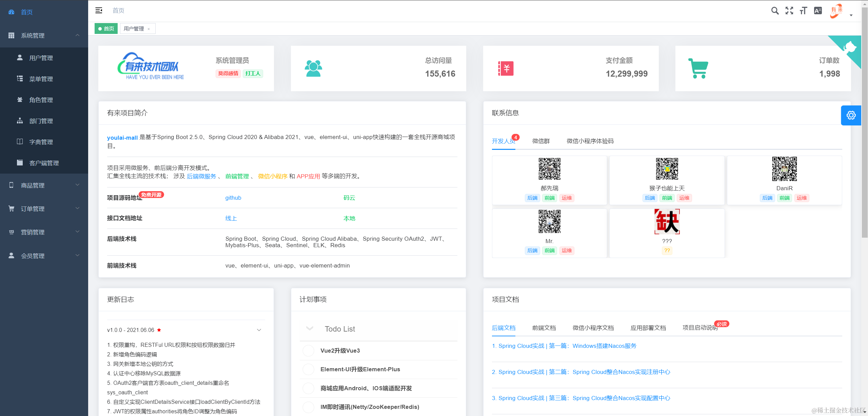Open 用户管理 in the sidebar
The image size is (868, 416).
(x=41, y=58)
